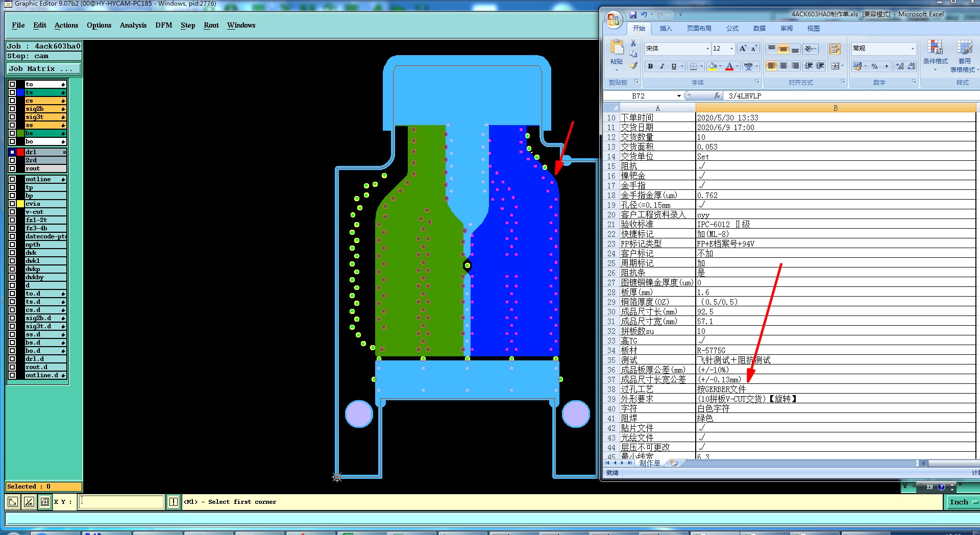Open the Actions menu in Graphic Editor
This screenshot has height=535, width=980.
tap(66, 25)
